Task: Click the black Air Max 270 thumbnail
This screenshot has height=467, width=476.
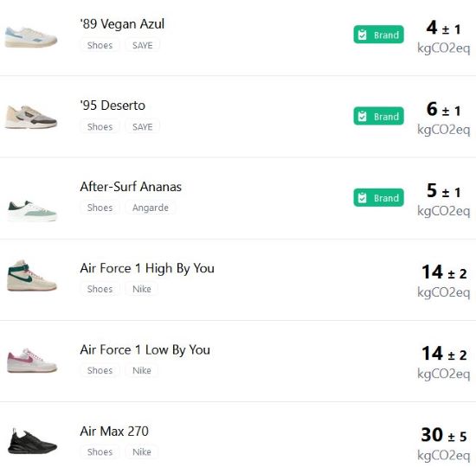Action: 32,442
